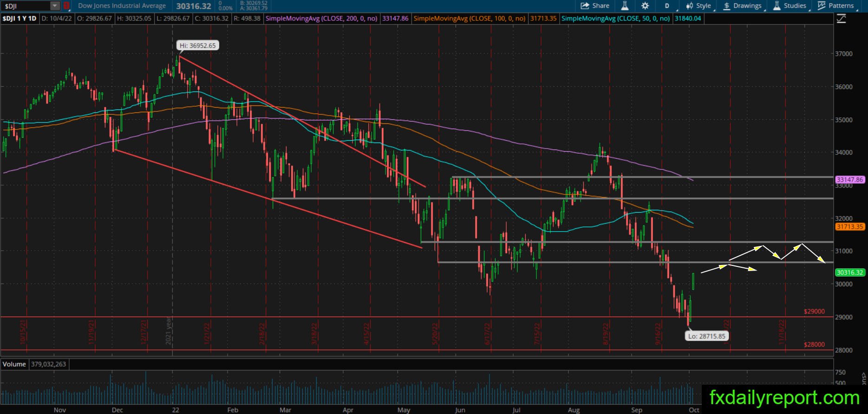Click the volume value 379,032,263
The image size is (868, 414).
tap(48, 364)
